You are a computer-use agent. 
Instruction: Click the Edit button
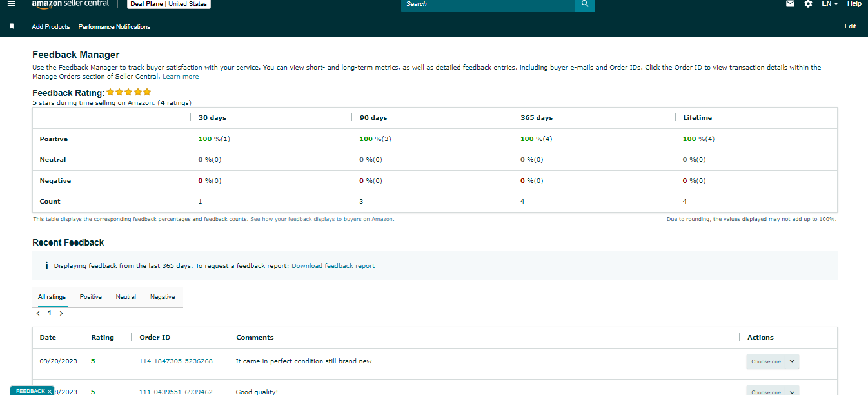pyautogui.click(x=850, y=26)
